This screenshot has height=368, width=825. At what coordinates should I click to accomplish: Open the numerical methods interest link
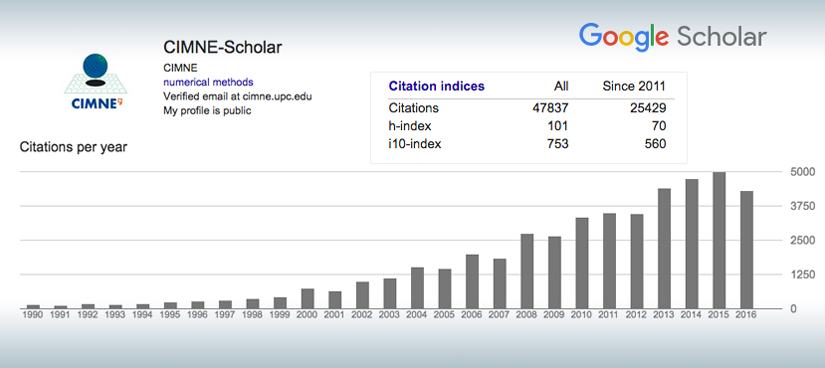[208, 82]
